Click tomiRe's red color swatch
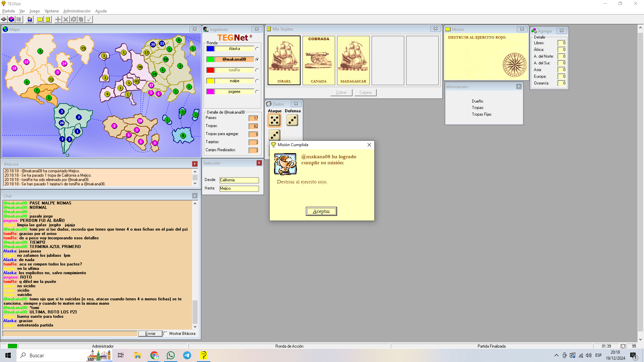Screen dimensions: 644x362 [210, 70]
